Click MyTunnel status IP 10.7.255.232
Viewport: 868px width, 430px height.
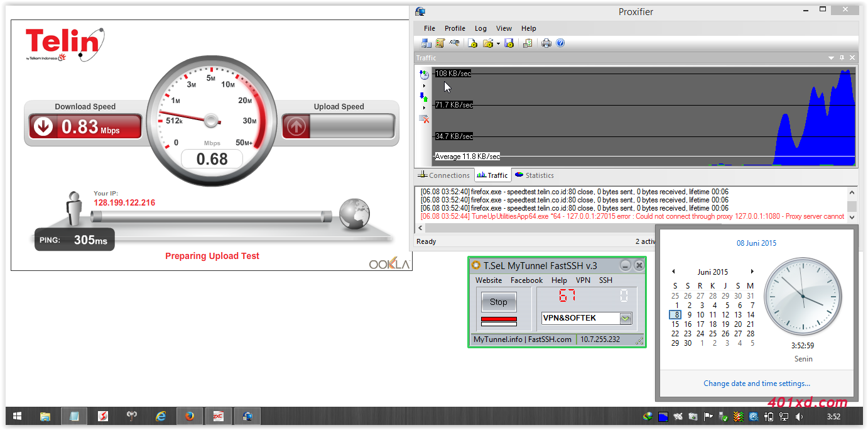pos(600,339)
